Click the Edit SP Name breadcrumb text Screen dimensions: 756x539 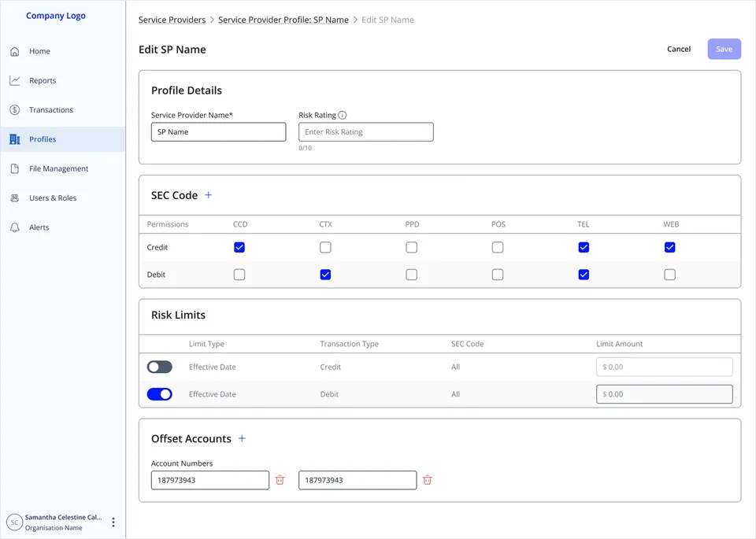point(387,20)
